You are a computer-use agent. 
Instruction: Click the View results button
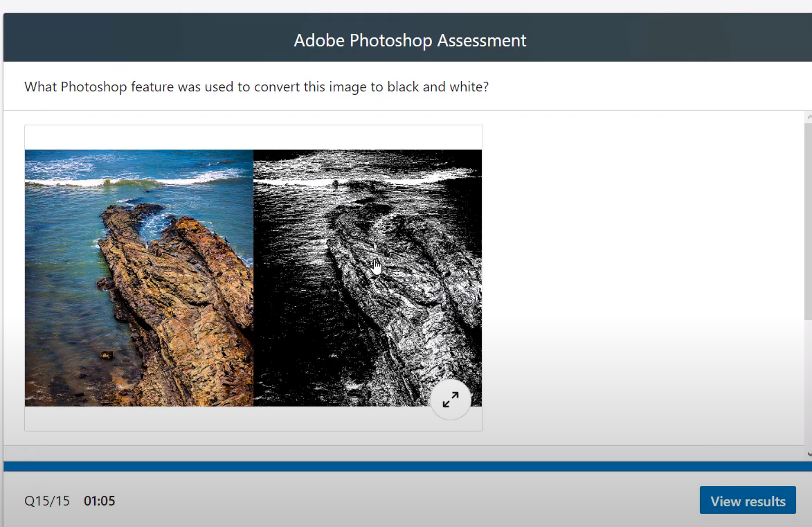(748, 500)
